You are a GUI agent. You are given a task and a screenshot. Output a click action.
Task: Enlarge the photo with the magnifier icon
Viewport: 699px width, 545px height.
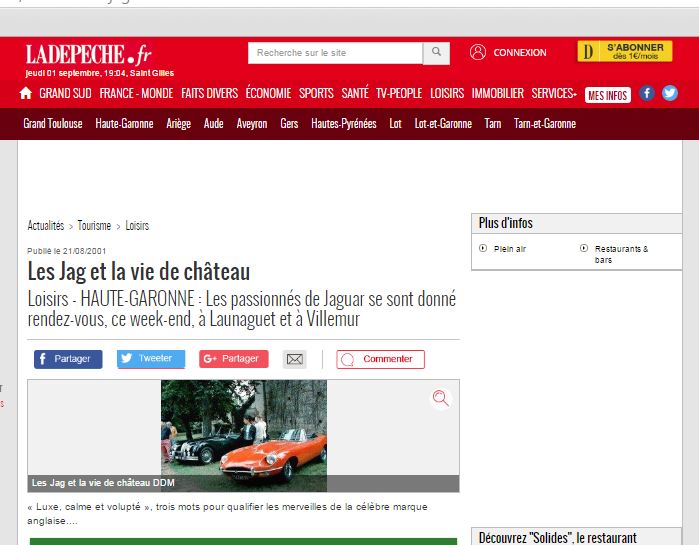point(440,398)
